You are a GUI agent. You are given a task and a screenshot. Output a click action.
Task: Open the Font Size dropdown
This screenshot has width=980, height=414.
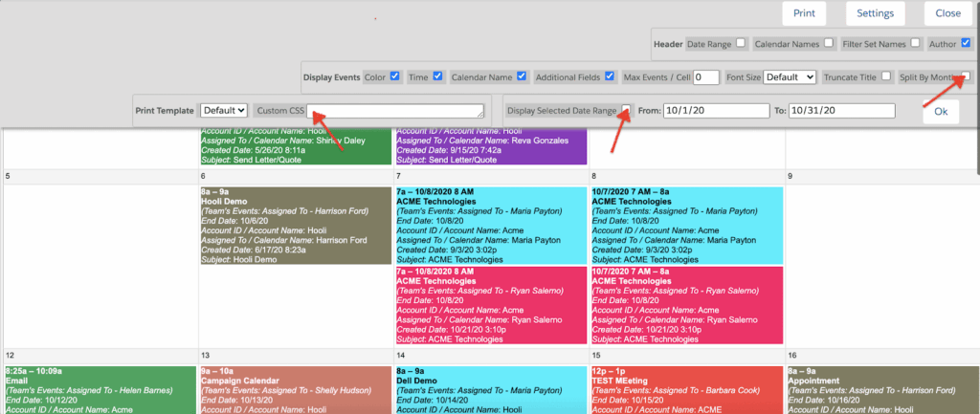pyautogui.click(x=790, y=76)
